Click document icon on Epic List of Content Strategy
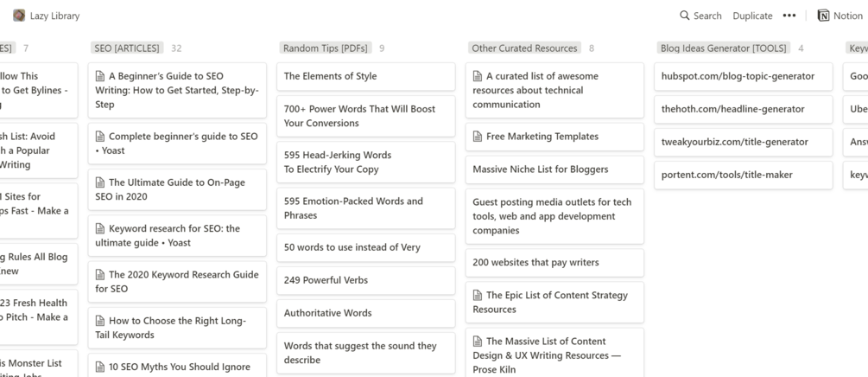Screen dimensions: 868x377 pos(478,296)
